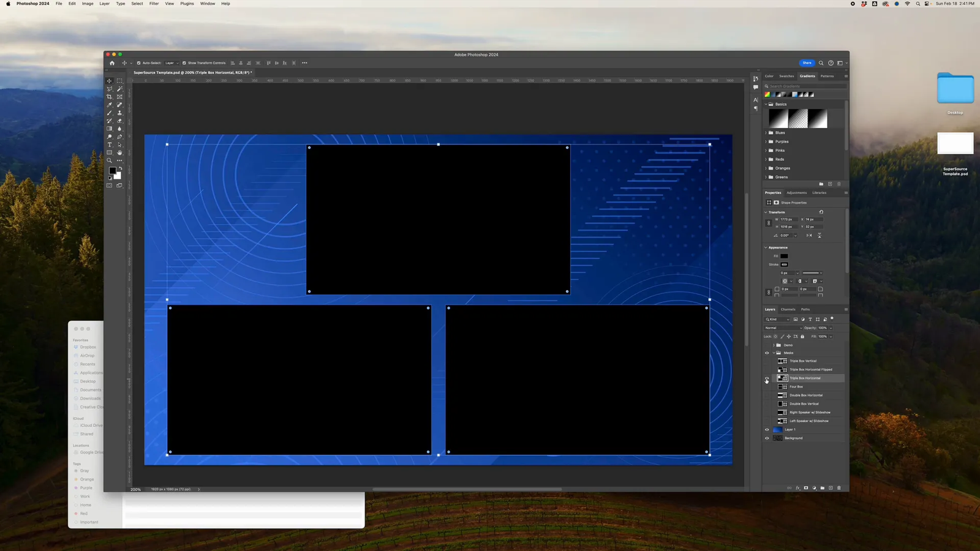Open Desktop folder on the desktop
This screenshot has width=980, height=551.
coord(955,89)
